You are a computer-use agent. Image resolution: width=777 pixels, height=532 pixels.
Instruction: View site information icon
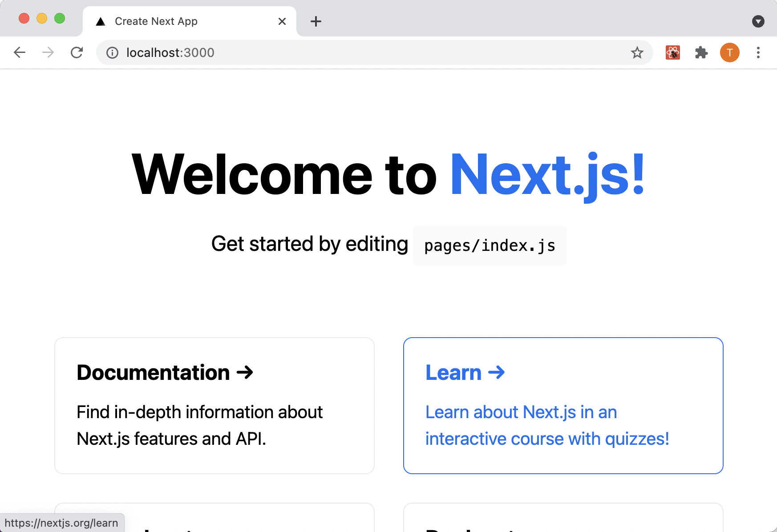[112, 53]
